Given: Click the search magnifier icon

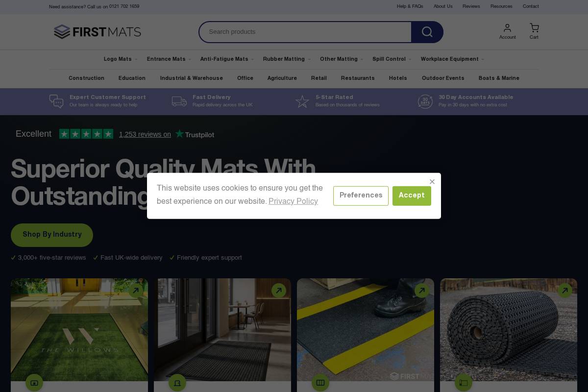Looking at the screenshot, I should pos(426,32).
